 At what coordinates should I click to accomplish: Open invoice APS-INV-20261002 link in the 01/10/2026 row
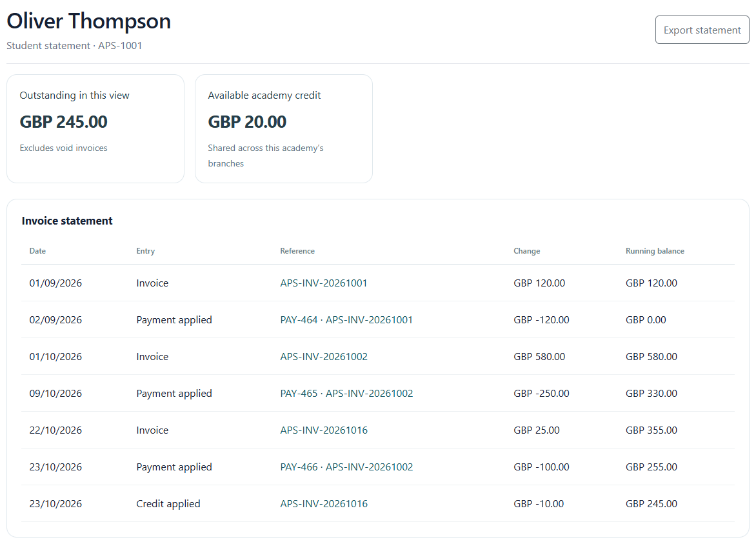tap(324, 356)
